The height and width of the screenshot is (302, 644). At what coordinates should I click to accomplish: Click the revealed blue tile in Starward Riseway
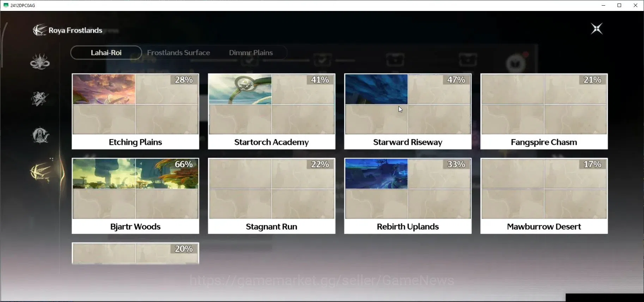pos(376,89)
